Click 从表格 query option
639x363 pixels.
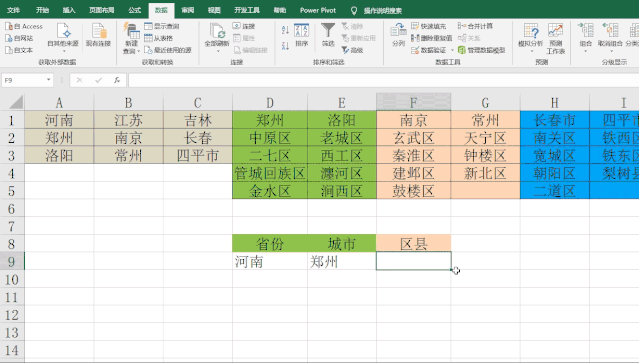point(159,38)
